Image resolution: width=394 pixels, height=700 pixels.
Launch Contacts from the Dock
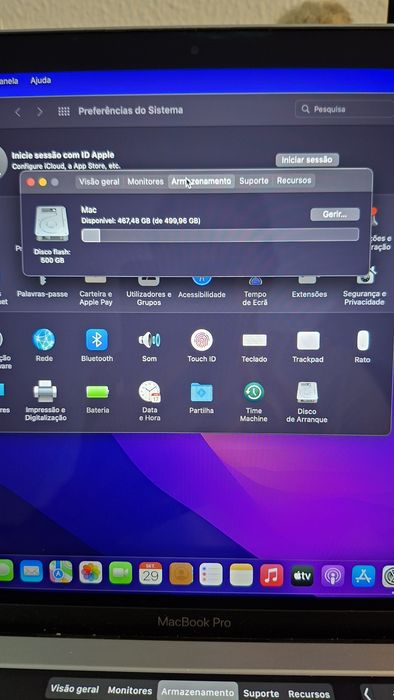point(181,574)
